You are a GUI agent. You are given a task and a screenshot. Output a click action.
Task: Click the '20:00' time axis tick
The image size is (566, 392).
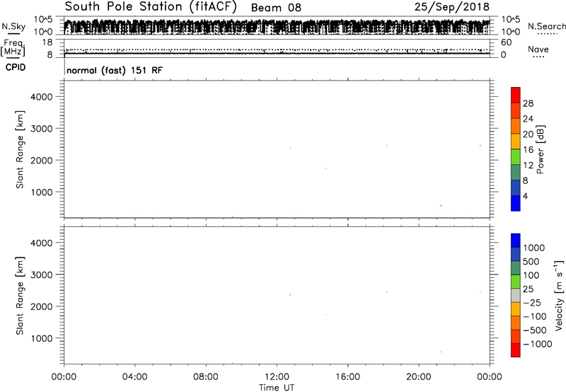click(x=419, y=377)
